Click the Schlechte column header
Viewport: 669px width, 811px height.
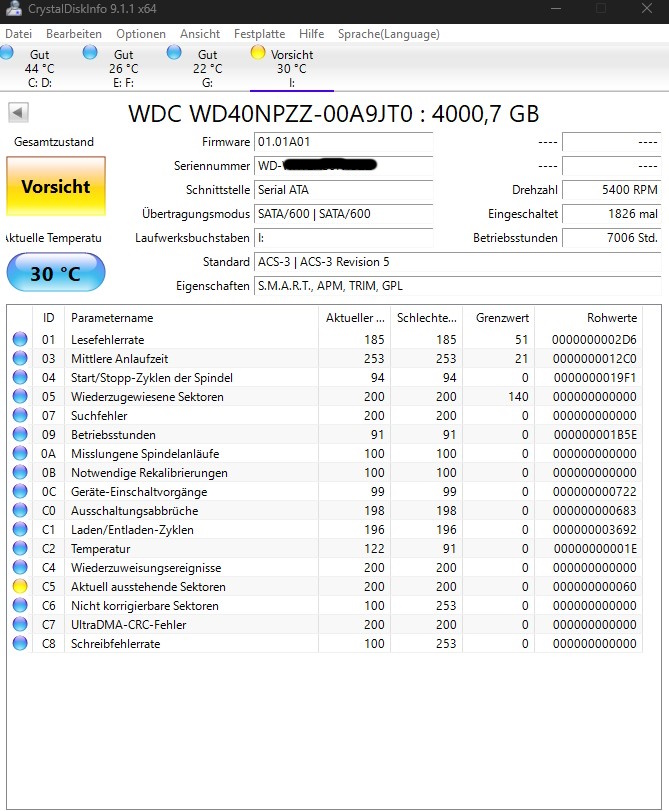426,318
